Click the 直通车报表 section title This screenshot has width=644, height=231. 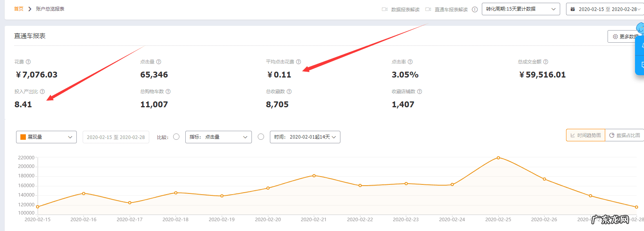[30, 36]
